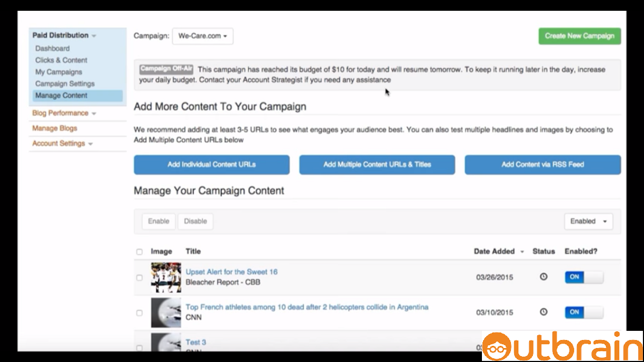Click the status icon on the CNN helicopter article row
The height and width of the screenshot is (362, 644).
pos(544,312)
